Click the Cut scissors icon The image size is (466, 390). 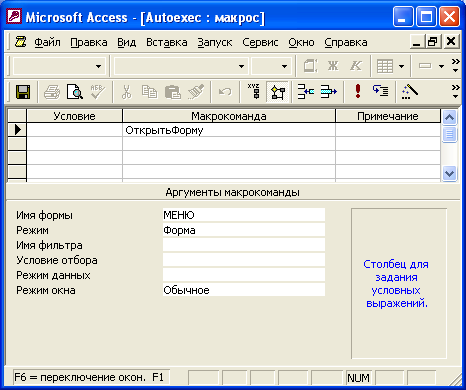126,91
